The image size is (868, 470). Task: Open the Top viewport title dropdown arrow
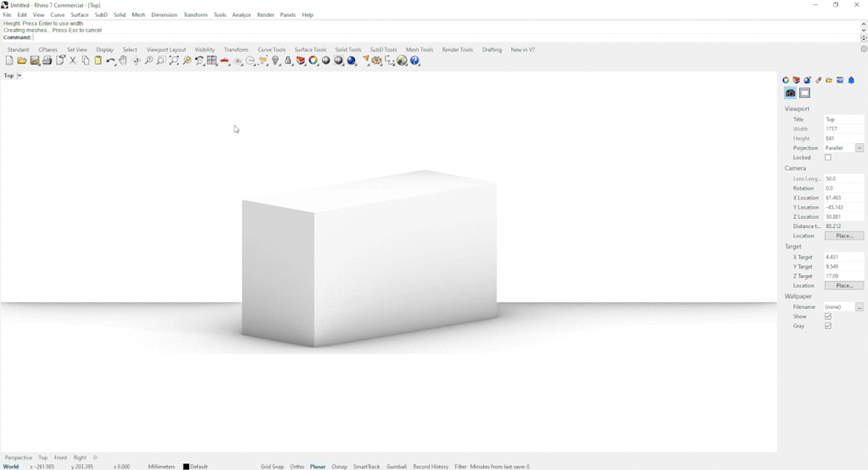pyautogui.click(x=19, y=76)
